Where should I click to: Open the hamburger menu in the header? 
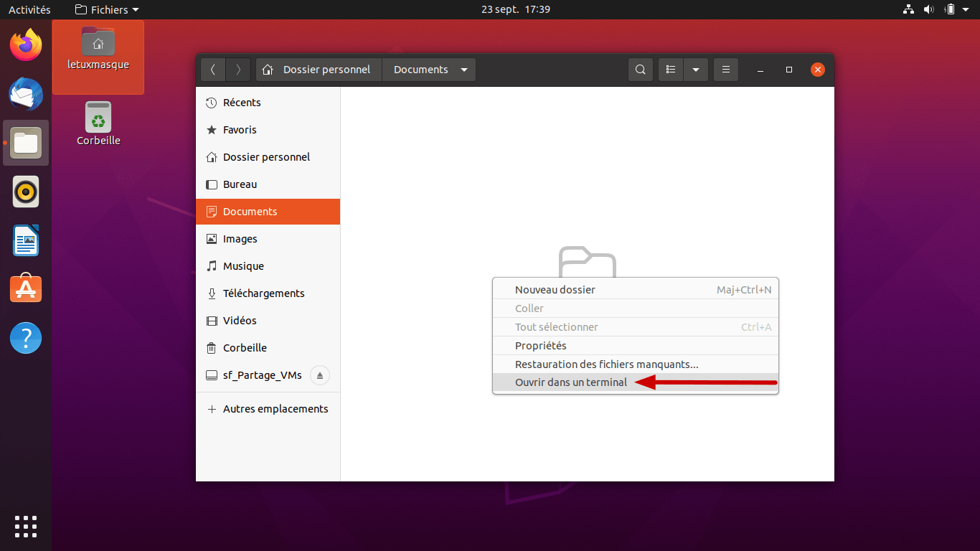(x=726, y=70)
